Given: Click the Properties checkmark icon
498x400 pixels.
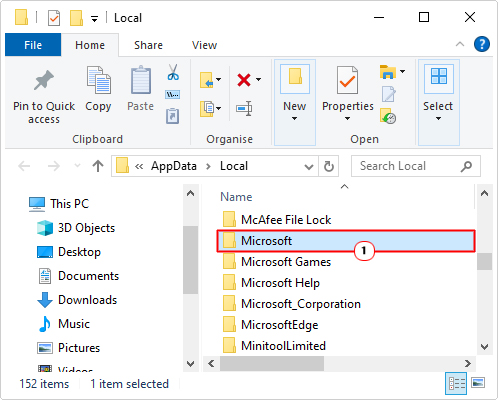Looking at the screenshot, I should [x=347, y=80].
